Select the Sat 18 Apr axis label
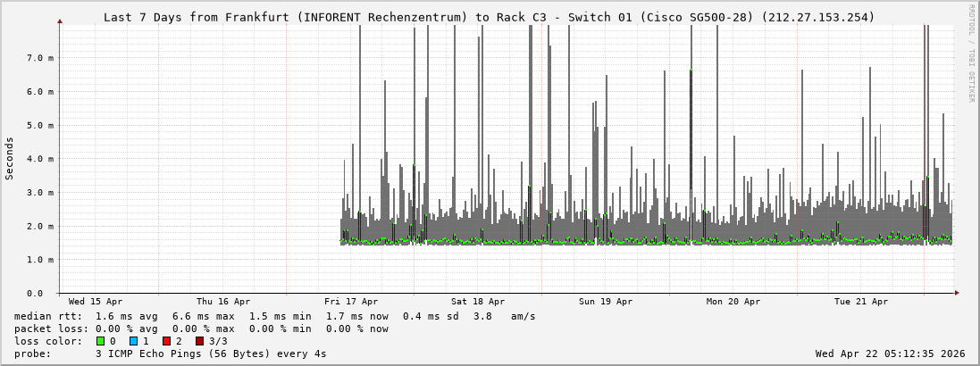The width and height of the screenshot is (980, 366). click(x=478, y=302)
